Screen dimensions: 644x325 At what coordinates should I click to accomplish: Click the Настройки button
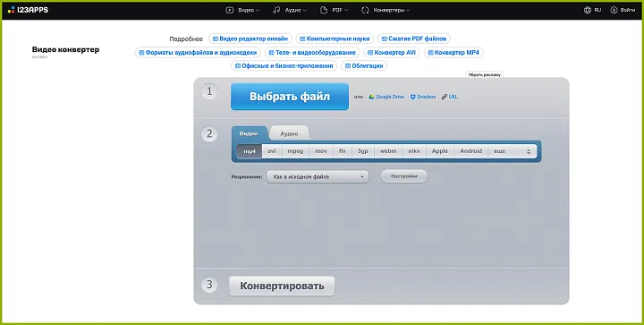pyautogui.click(x=404, y=176)
